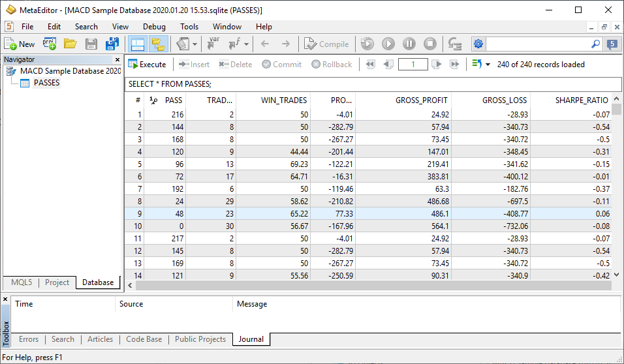Go back with the left arrow icon

point(265,44)
